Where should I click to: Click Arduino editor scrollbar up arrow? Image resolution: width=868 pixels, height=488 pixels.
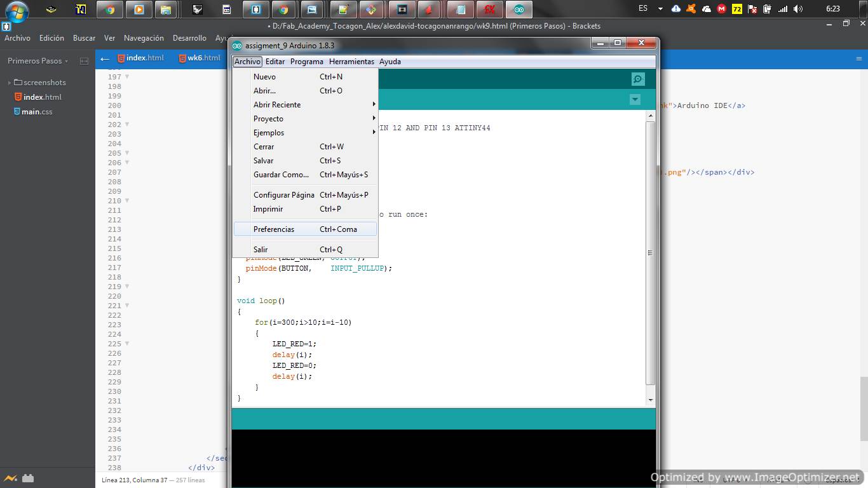coord(650,116)
